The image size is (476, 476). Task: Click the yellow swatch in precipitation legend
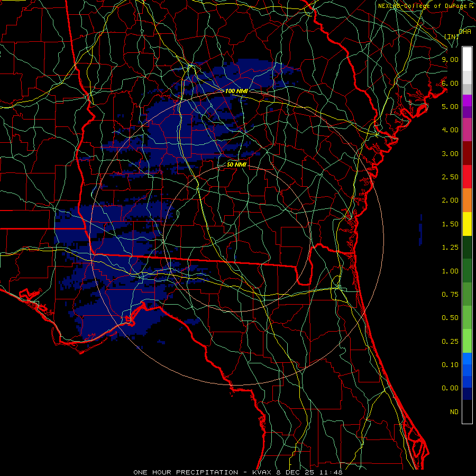pyautogui.click(x=467, y=224)
